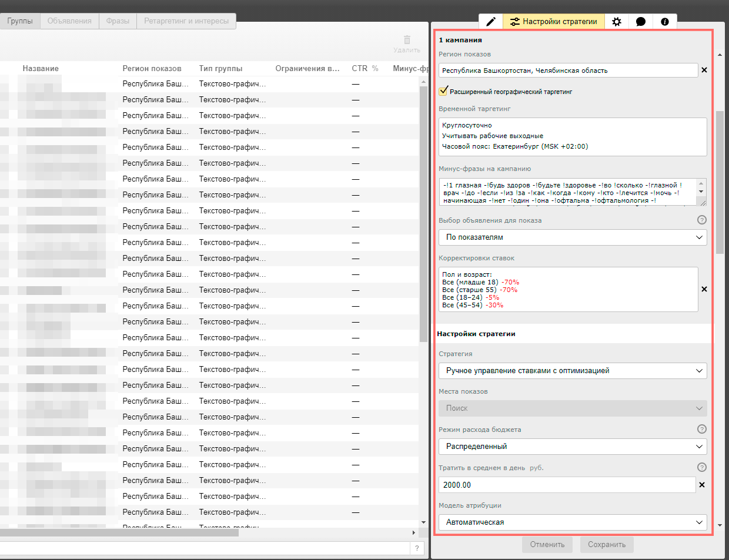Expand the Стратегия dropdown
Viewport: 729px width, 560px height.
tap(573, 371)
